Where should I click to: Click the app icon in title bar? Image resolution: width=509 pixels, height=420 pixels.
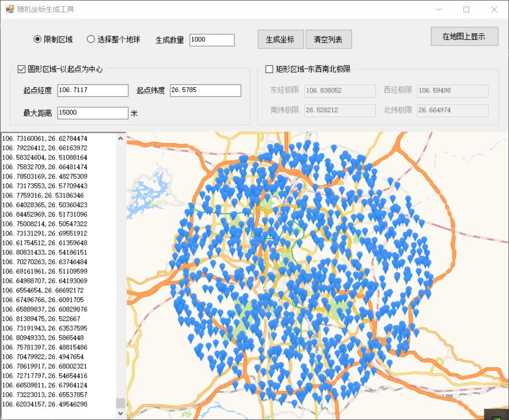coord(9,9)
